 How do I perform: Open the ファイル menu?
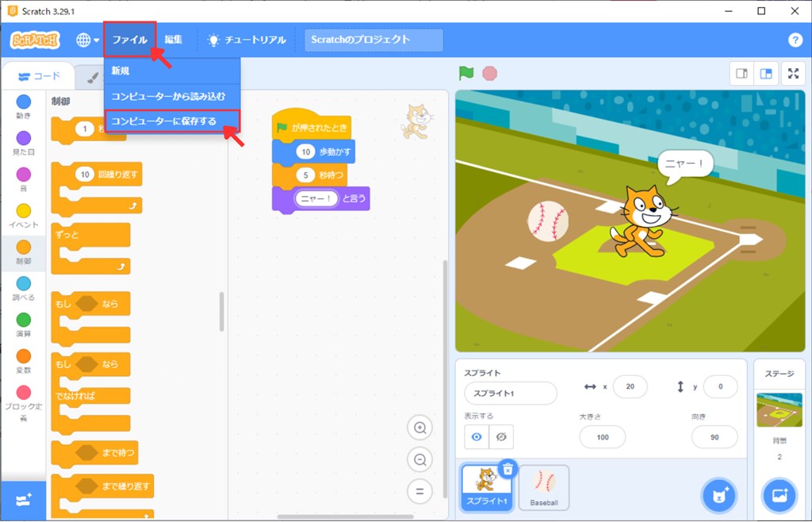tap(129, 40)
